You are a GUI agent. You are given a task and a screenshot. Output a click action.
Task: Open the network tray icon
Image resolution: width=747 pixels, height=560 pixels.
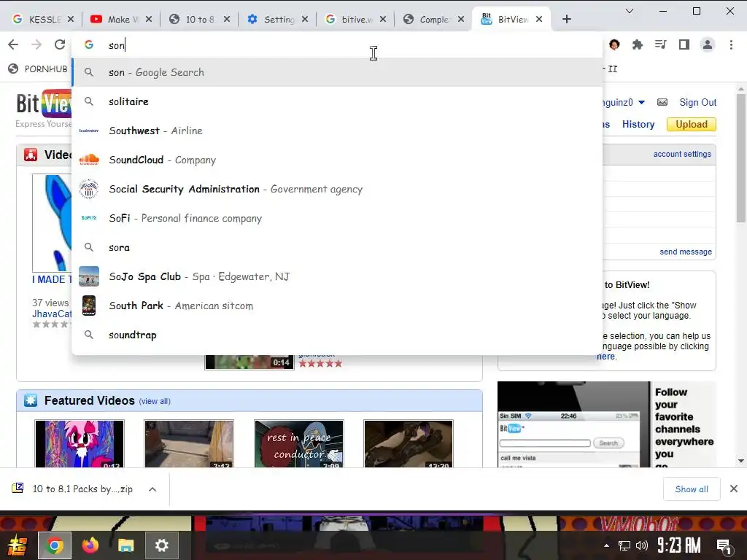624,545
